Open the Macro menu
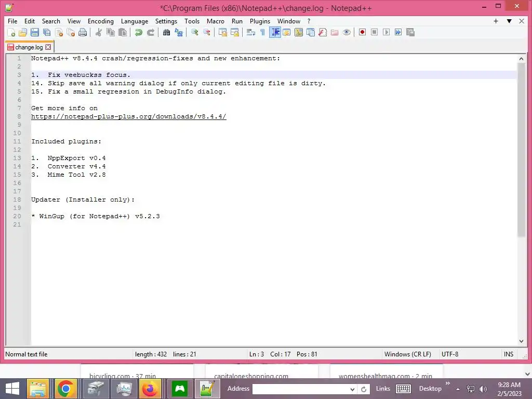The height and width of the screenshot is (399, 532). pyautogui.click(x=216, y=21)
